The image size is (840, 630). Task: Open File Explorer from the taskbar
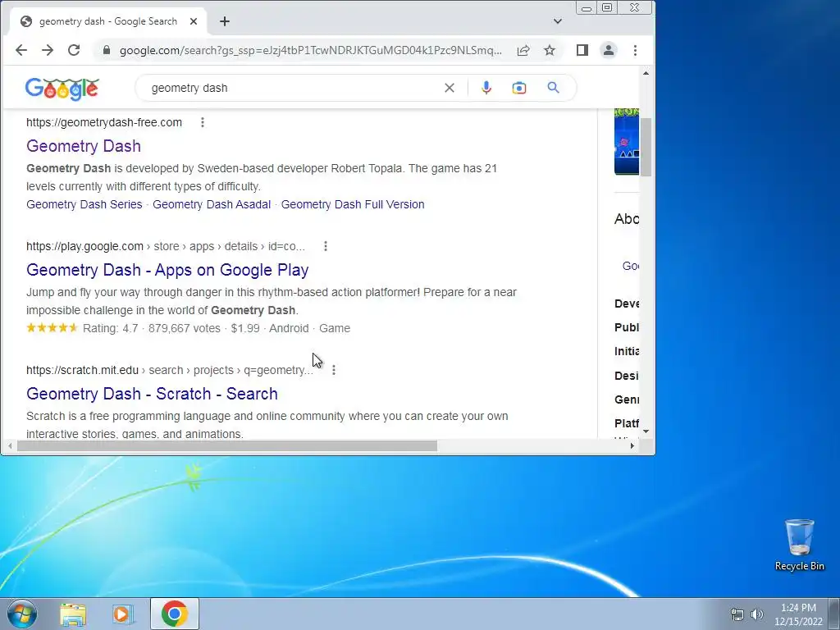pos(73,614)
